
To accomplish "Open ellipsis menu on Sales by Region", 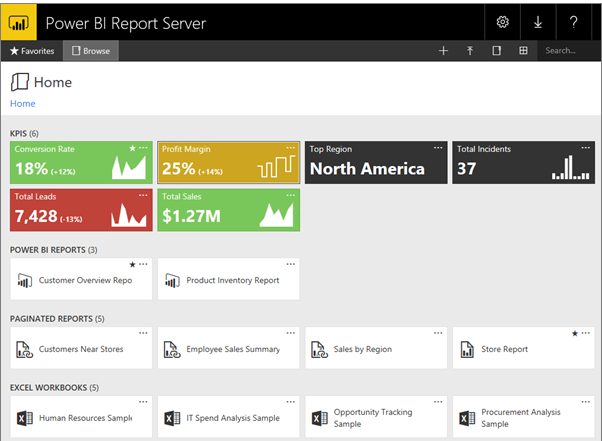I will pyautogui.click(x=438, y=333).
